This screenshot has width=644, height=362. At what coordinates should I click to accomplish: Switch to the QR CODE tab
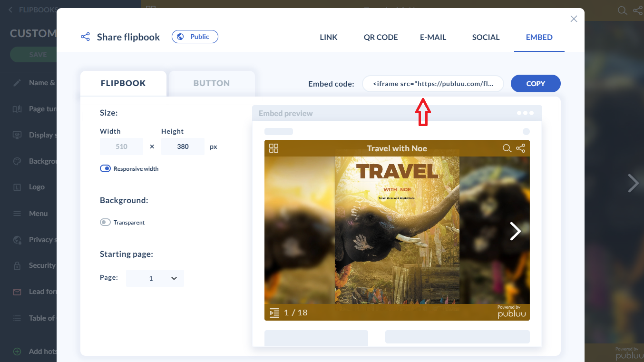tap(381, 37)
